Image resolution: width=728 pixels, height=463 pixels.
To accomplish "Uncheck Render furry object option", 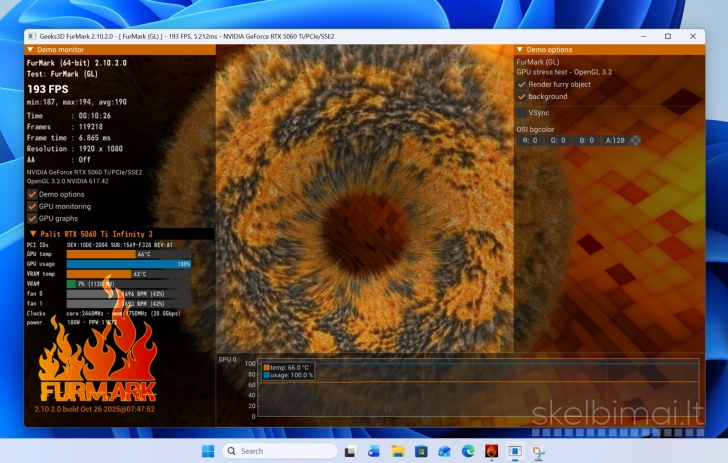I will click(x=521, y=84).
